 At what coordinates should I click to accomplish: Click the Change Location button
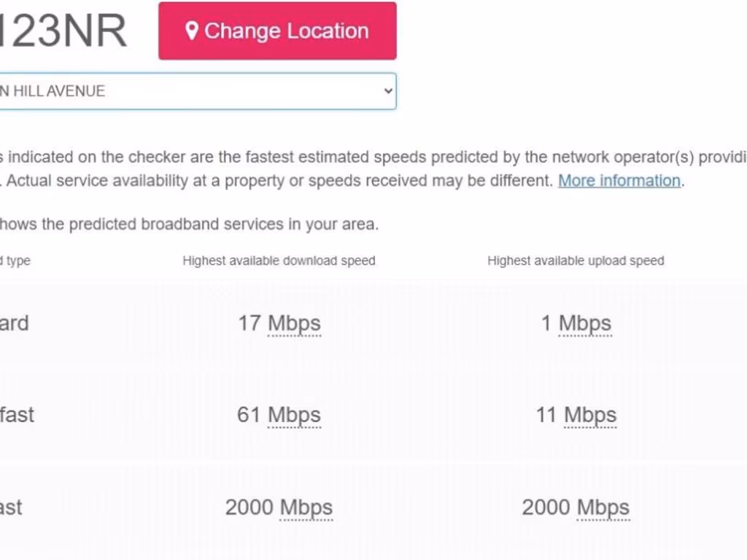point(277,31)
